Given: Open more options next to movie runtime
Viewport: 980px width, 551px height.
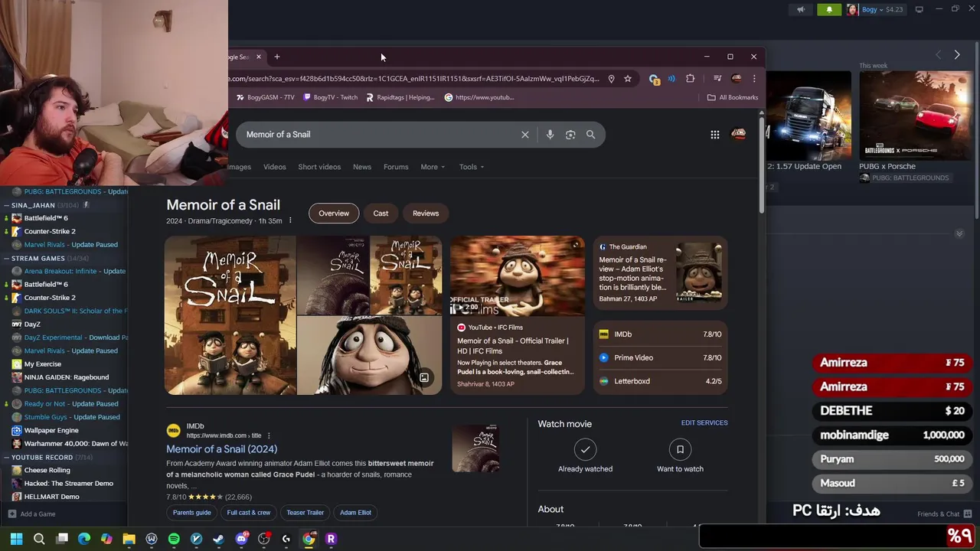Looking at the screenshot, I should point(290,221).
